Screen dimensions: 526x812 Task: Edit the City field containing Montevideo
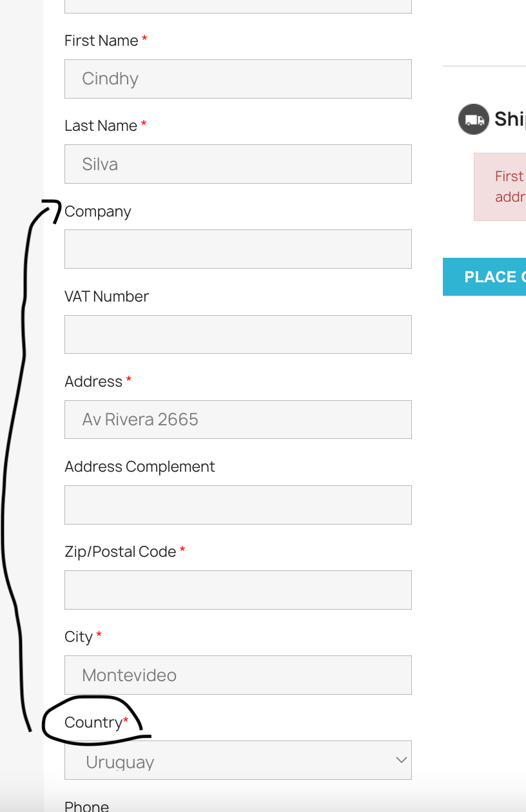coord(238,675)
